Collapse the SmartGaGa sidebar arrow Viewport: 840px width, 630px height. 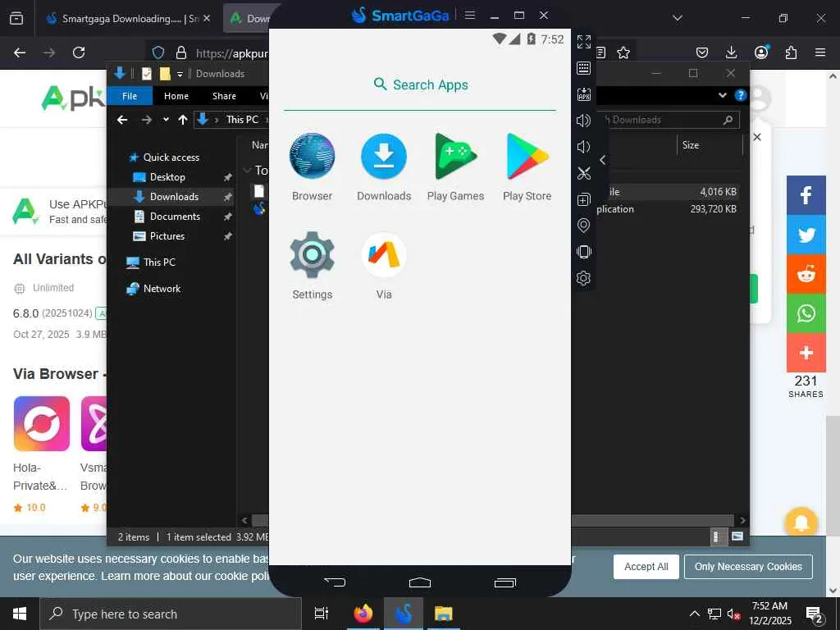[x=603, y=160]
